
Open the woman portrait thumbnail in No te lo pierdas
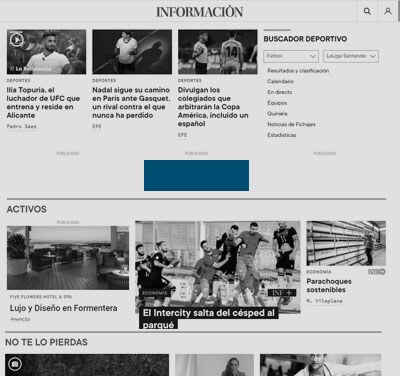[x=214, y=365]
